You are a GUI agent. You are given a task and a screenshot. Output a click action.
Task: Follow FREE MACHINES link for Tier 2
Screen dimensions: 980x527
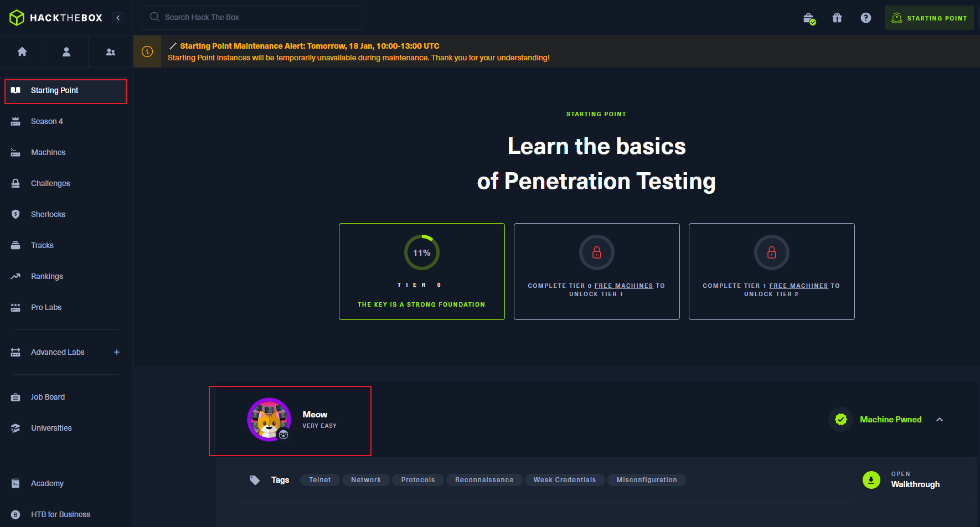point(799,286)
